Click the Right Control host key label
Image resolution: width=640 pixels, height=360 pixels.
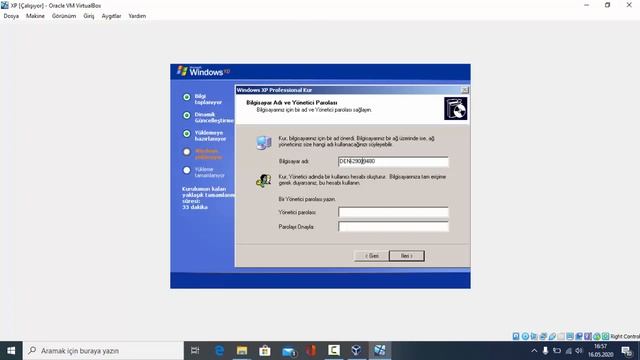[x=625, y=336]
